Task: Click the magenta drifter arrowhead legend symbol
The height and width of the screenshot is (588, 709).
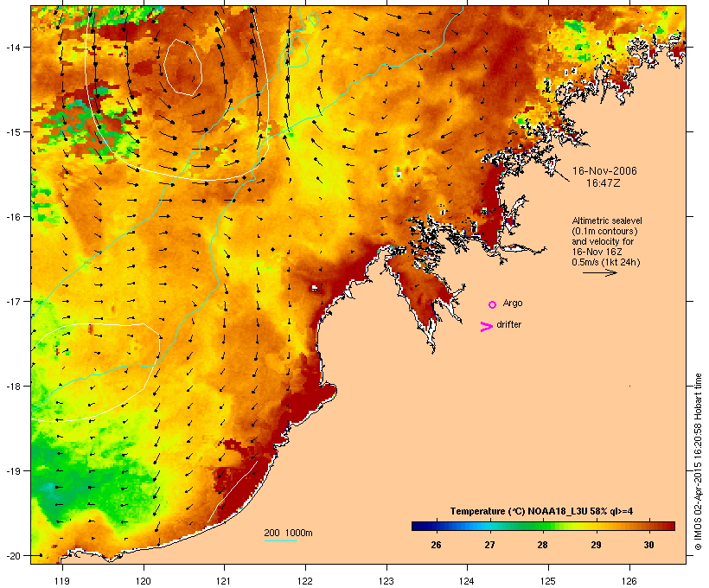Action: coord(487,327)
